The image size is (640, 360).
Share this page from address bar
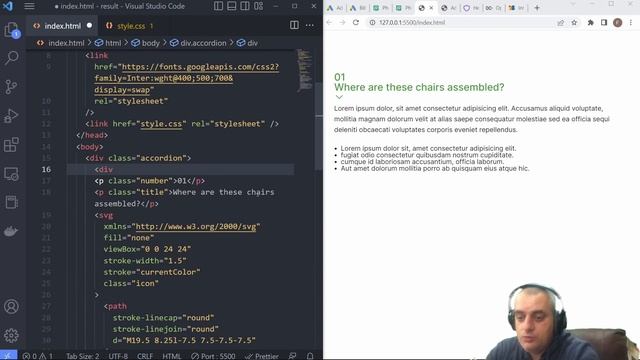(561, 22)
